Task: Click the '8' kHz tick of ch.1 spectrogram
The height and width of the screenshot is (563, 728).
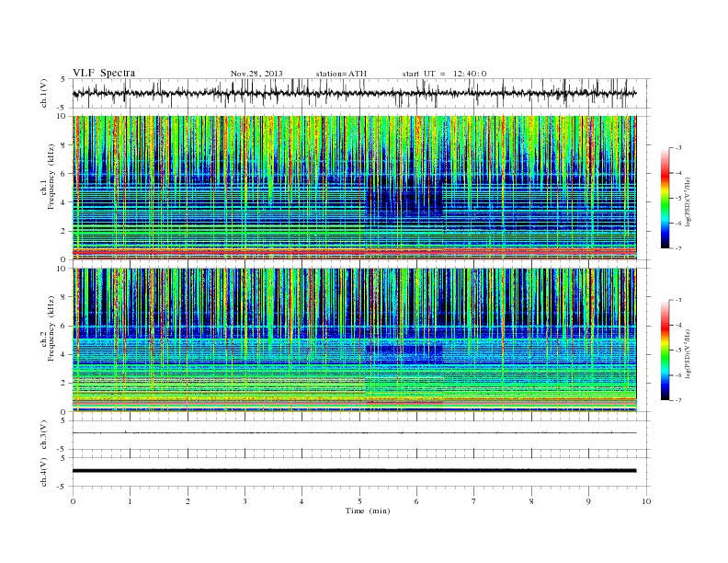Action: pyautogui.click(x=64, y=145)
